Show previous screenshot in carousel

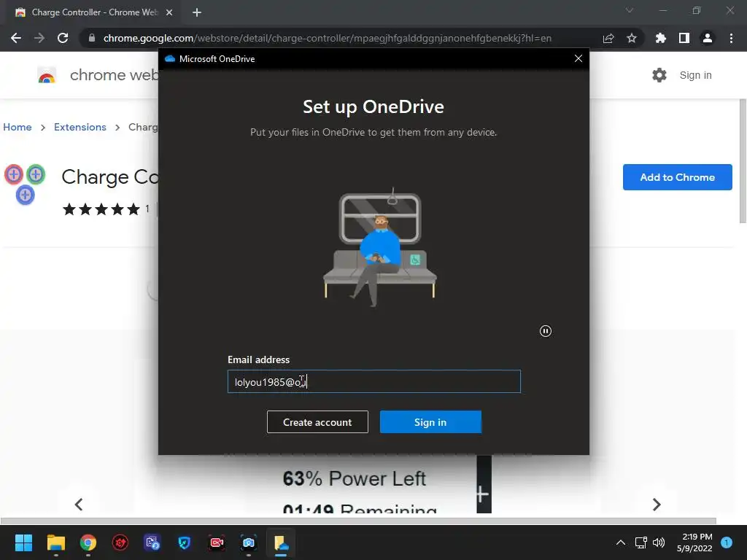tap(79, 505)
